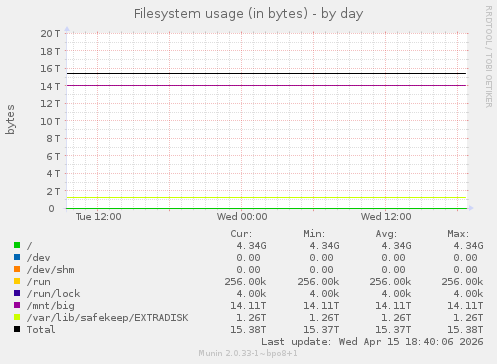The image size is (497, 364).
Task: Click the /dev legend label
Action: (x=39, y=258)
